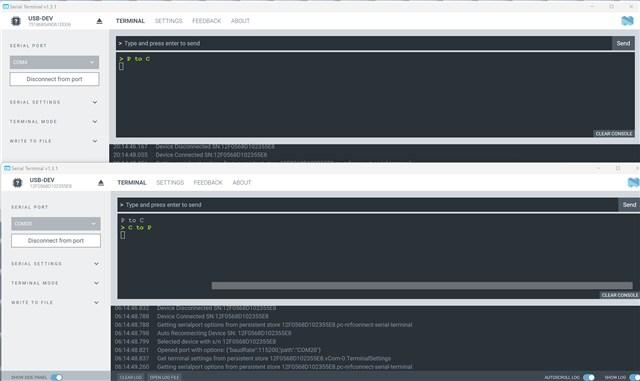Switch to the Terminal tab in the bottom window
Viewport: 640px width, 381px height.
132,183
